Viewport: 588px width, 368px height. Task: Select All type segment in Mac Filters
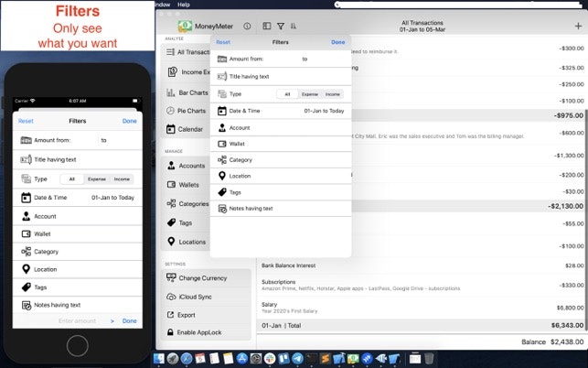[x=287, y=94]
